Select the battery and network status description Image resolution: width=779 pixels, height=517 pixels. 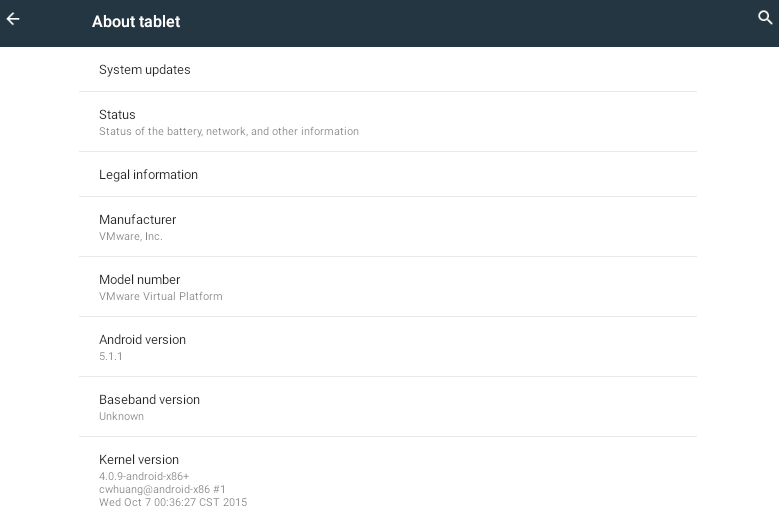[229, 131]
